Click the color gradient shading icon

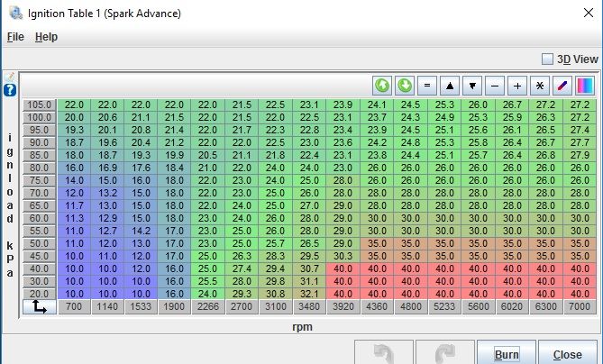[585, 86]
